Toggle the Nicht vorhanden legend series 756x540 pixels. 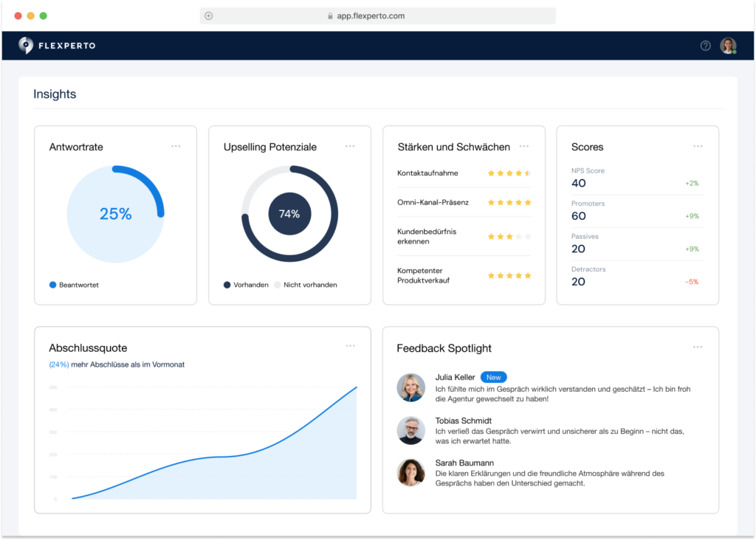tap(306, 285)
